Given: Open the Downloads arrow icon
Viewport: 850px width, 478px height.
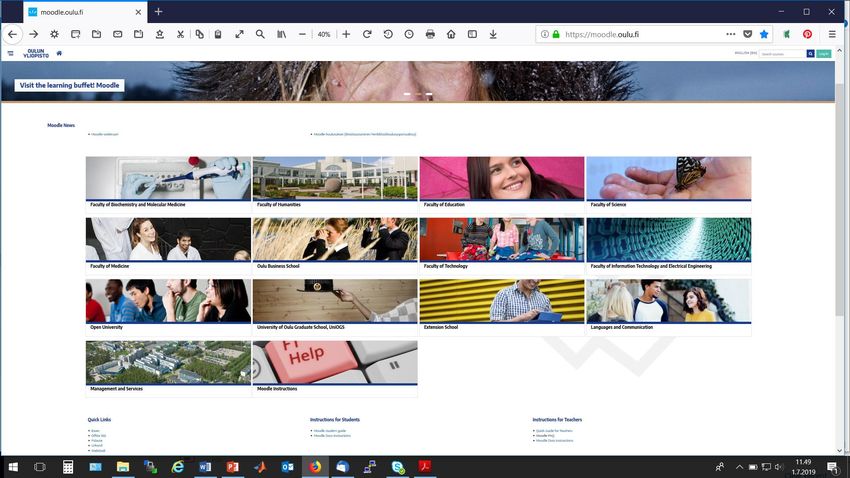Looking at the screenshot, I should (x=493, y=34).
